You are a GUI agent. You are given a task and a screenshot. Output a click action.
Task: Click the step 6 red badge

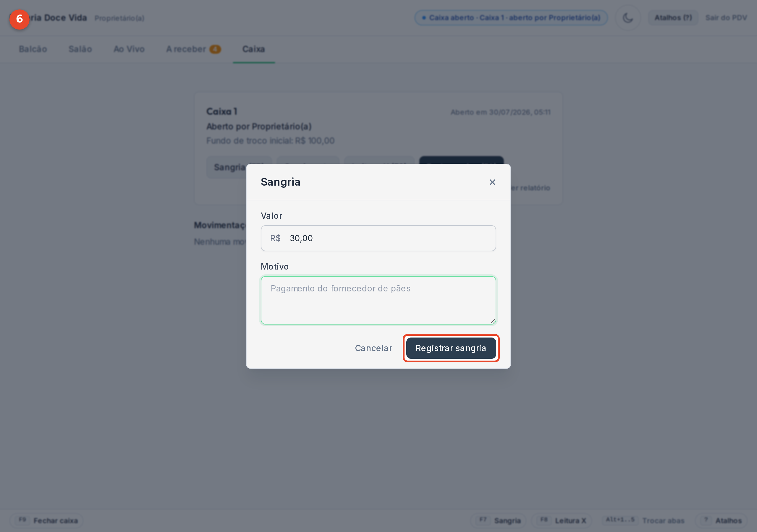click(x=20, y=19)
